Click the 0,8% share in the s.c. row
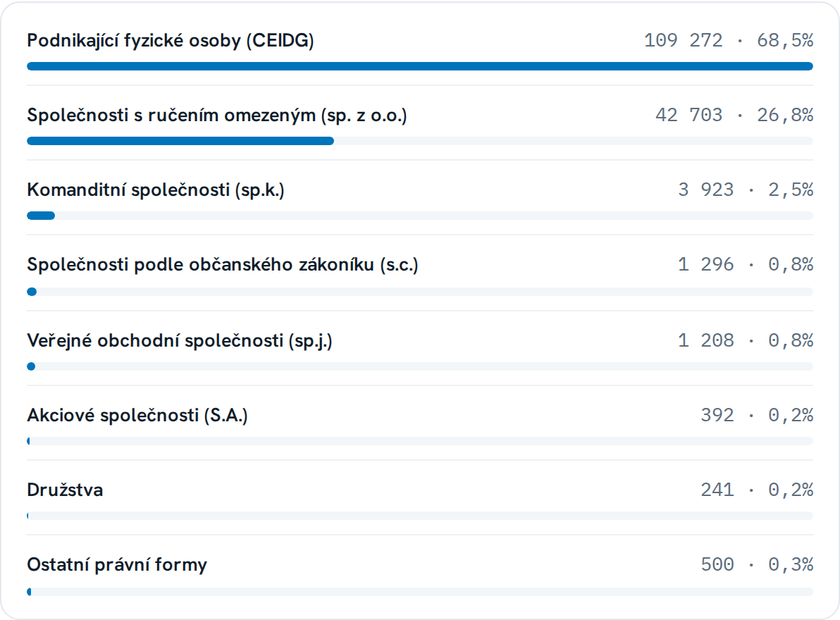 pos(791,264)
